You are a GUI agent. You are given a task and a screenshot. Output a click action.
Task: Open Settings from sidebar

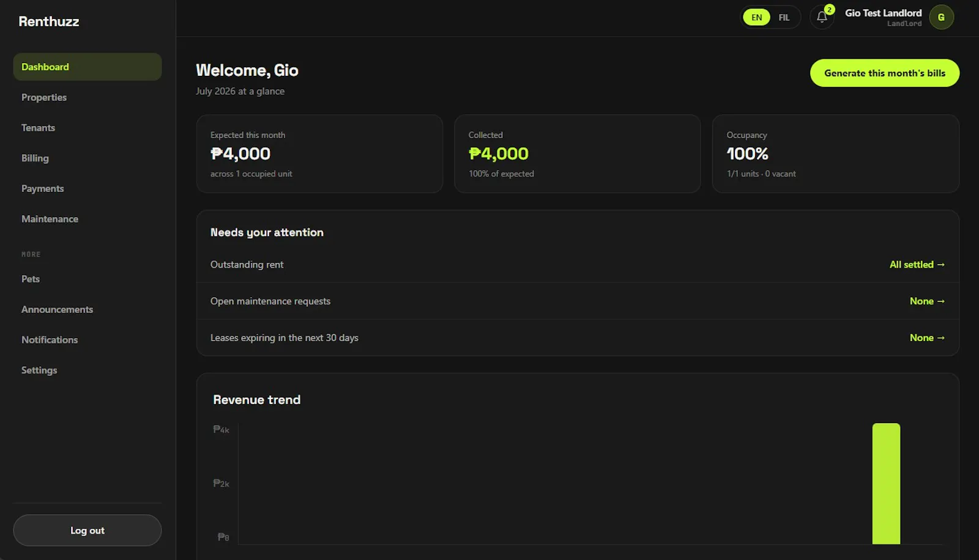(87, 370)
